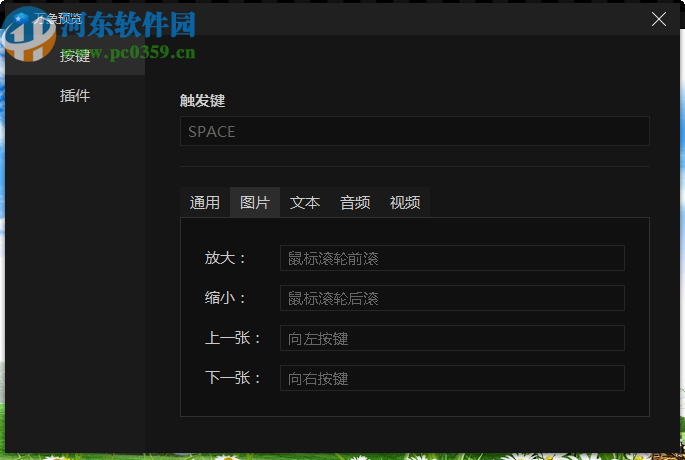
Task: Click the 触发键 SPACE input field
Action: (x=415, y=131)
